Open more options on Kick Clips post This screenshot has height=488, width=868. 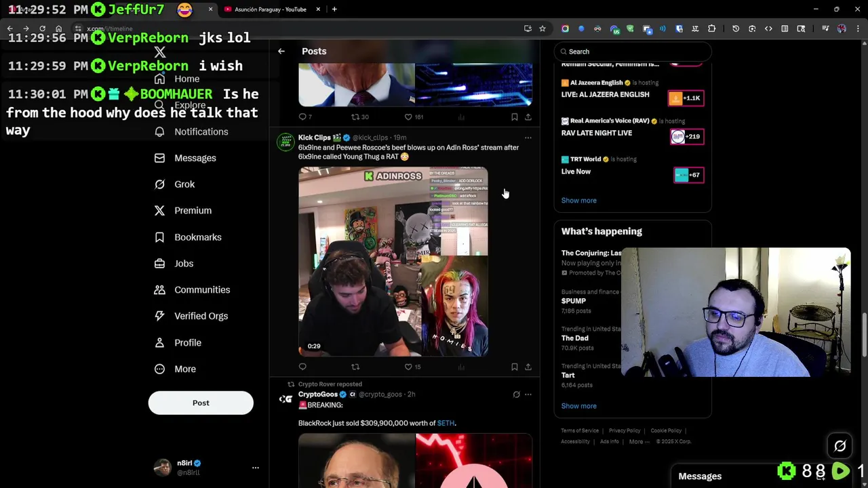[528, 138]
